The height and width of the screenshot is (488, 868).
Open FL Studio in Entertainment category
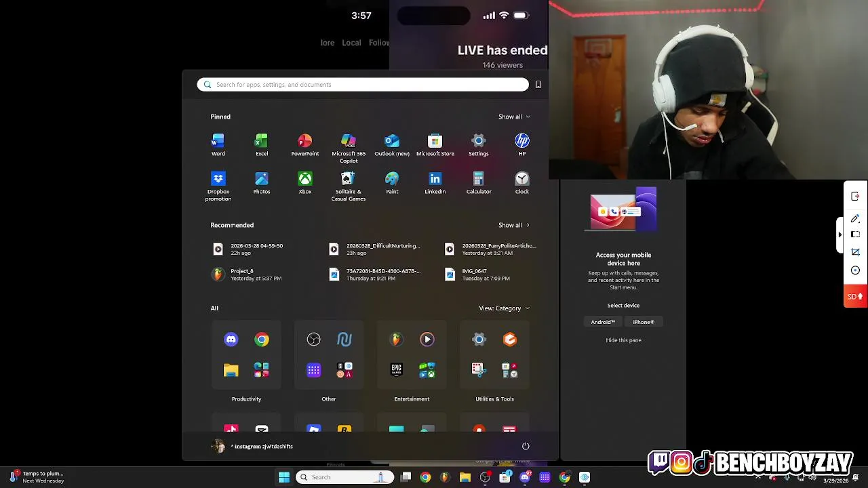coord(397,339)
